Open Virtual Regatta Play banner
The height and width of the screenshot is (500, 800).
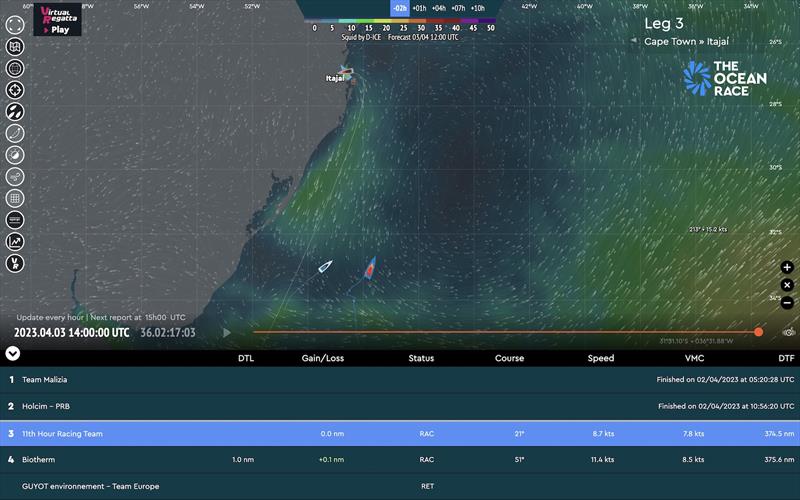tap(58, 19)
